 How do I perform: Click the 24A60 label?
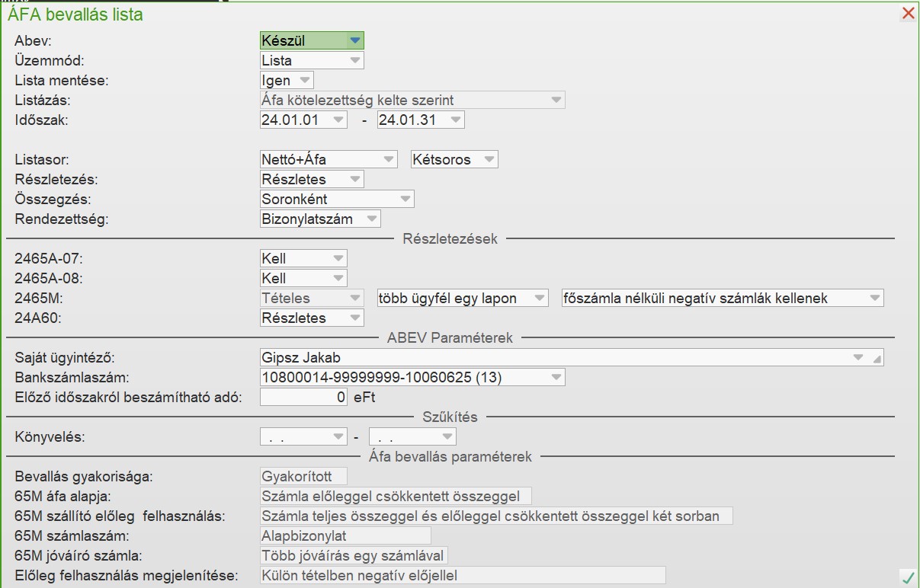pos(37,318)
